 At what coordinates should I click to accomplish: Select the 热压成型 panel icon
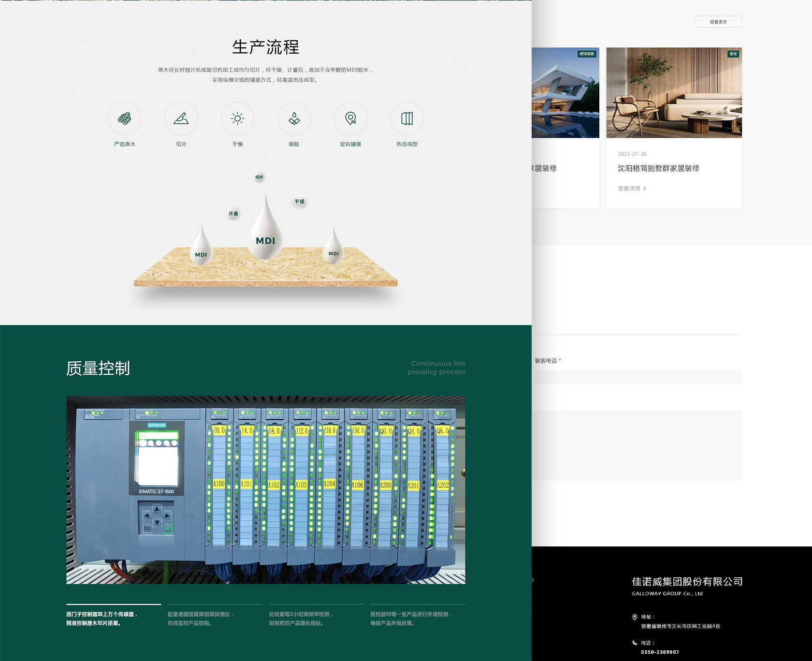[x=407, y=118]
